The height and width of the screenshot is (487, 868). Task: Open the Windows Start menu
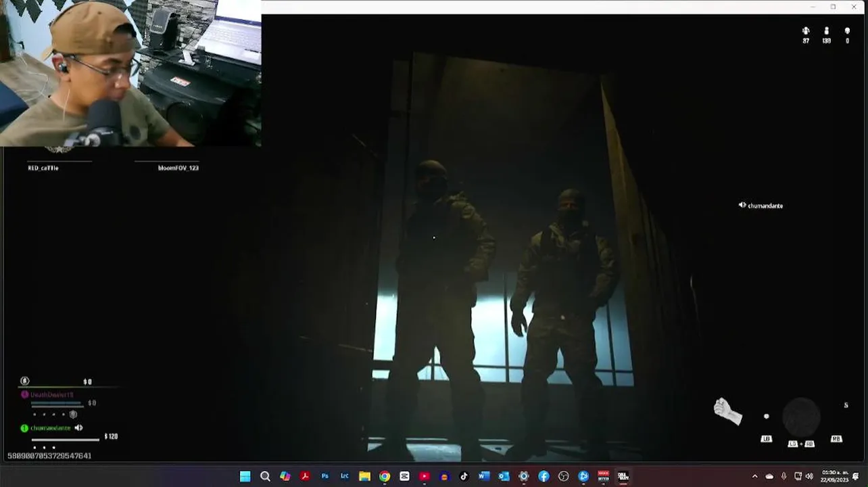tap(245, 476)
